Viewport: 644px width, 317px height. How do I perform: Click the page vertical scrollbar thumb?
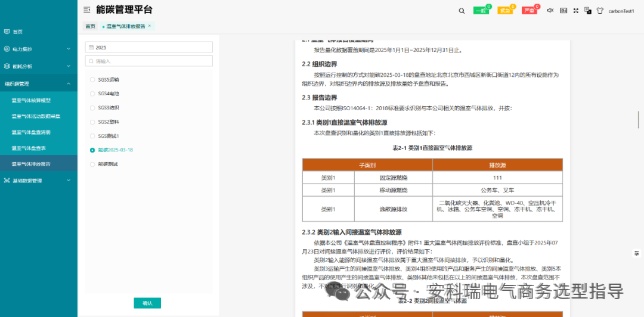click(x=638, y=120)
